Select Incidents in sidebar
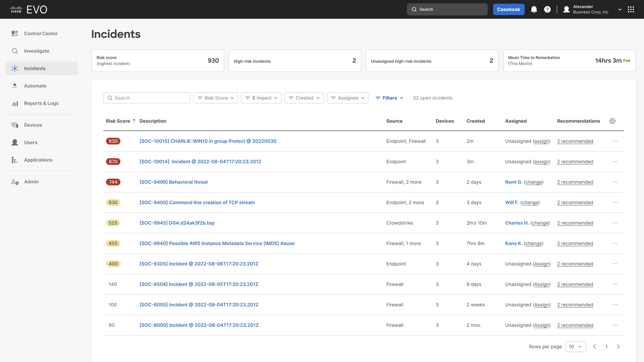644x362 pixels. (42, 68)
